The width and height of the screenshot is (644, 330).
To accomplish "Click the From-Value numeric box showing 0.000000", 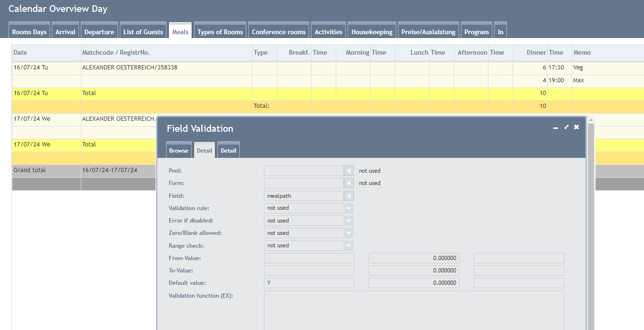I will tap(414, 258).
